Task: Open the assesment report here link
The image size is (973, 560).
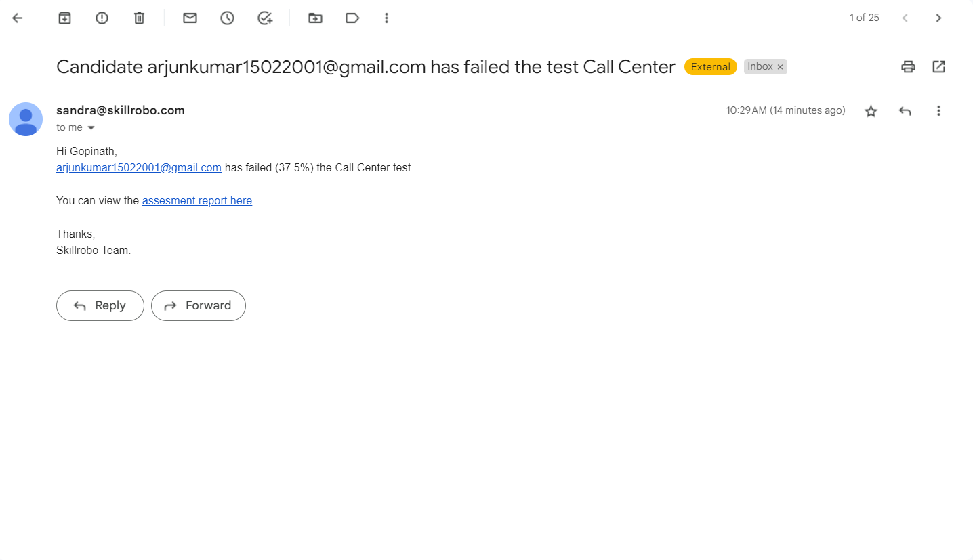Action: pos(197,201)
